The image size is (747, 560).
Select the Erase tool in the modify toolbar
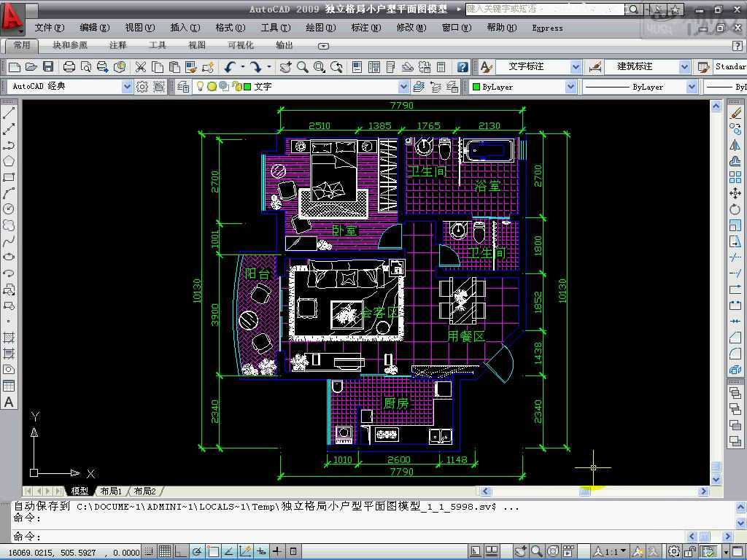point(735,113)
